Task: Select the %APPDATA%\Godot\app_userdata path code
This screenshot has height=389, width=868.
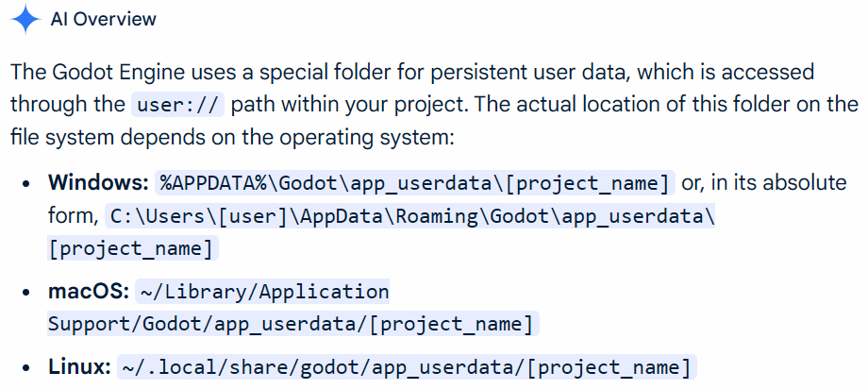Action: pos(416,182)
